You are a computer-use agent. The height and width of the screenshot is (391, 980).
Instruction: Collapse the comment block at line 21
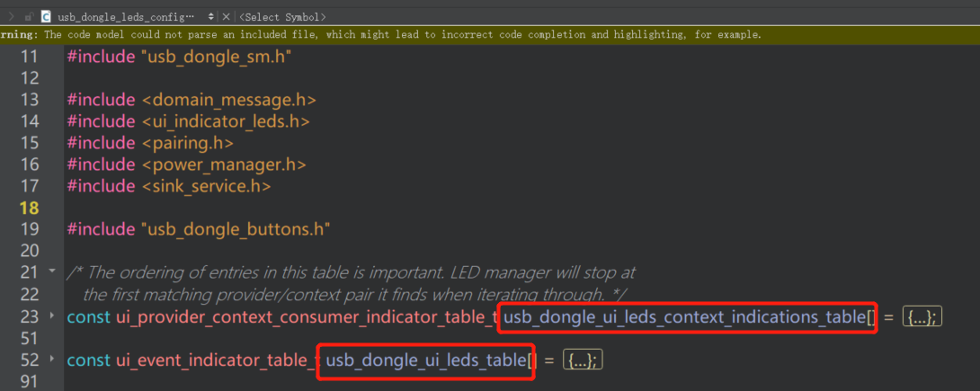click(52, 271)
